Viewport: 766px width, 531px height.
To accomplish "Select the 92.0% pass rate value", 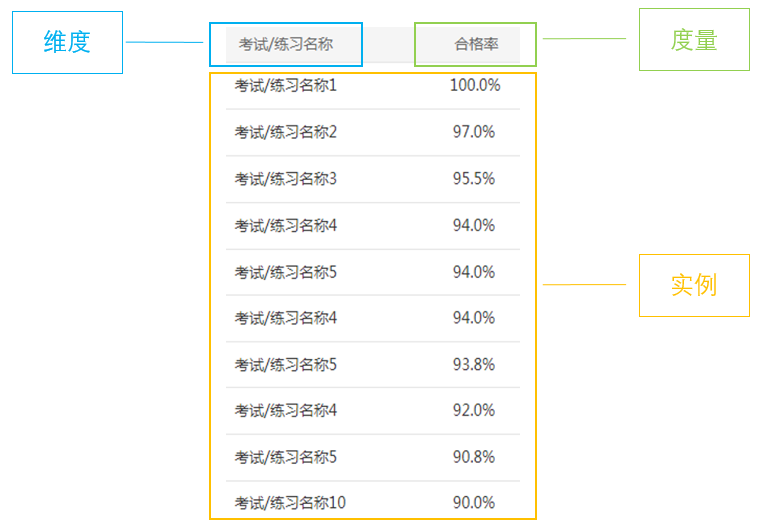I will [474, 410].
